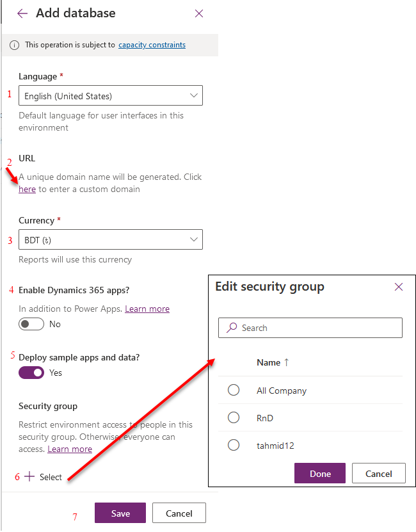Click the Save button
The image size is (416, 532).
point(120,513)
